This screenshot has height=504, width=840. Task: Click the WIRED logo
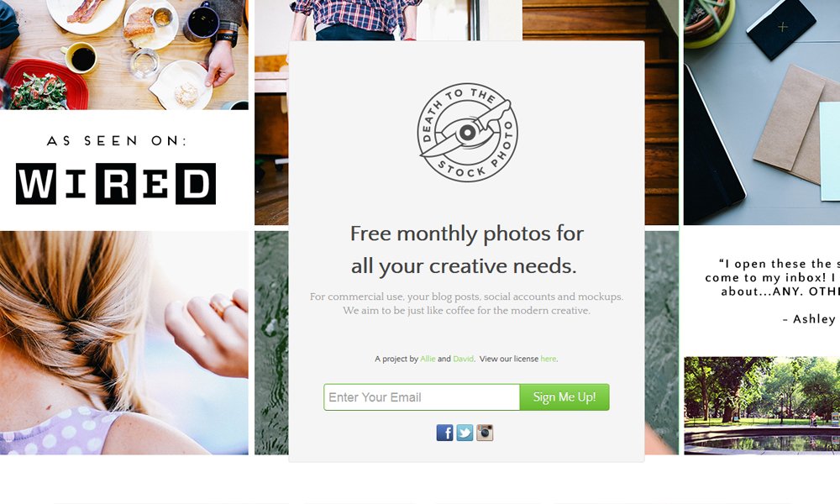[116, 184]
